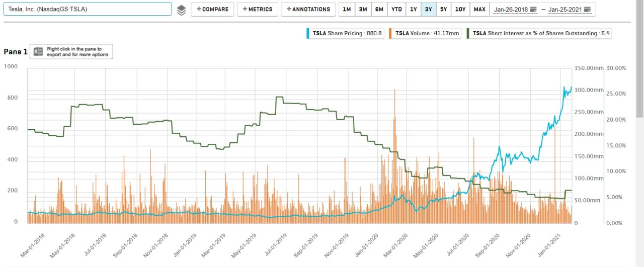Image resolution: width=644 pixels, height=267 pixels.
Task: Switch to 6M time range
Action: (379, 10)
